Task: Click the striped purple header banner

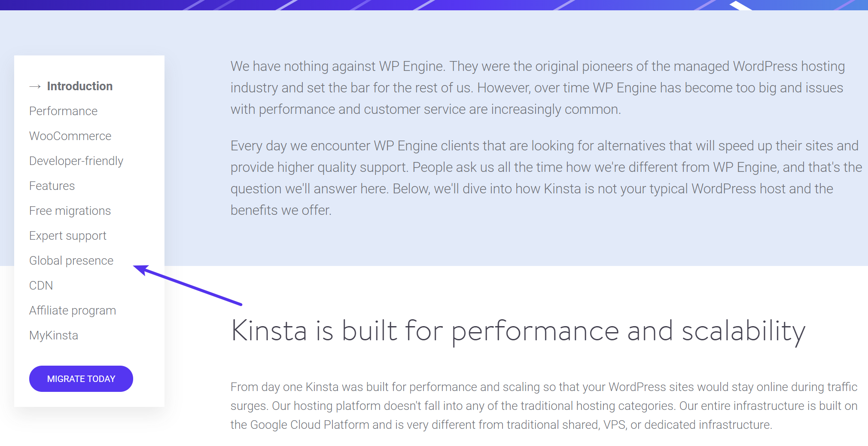Action: point(434,6)
